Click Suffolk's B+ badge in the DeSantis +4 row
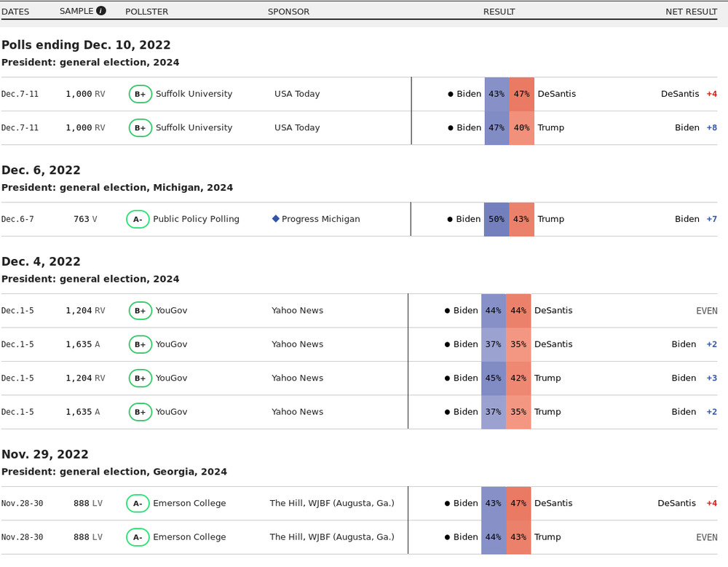The image size is (728, 567). [x=141, y=94]
